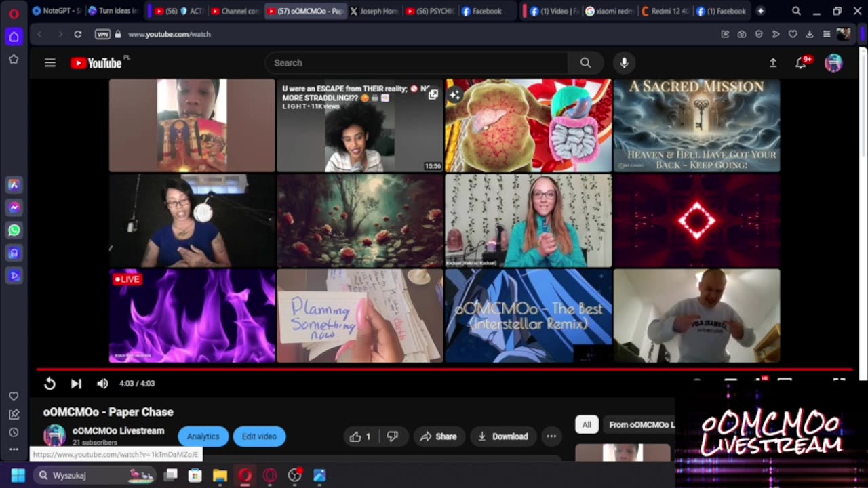
Task: Skip to the next video
Action: [76, 384]
